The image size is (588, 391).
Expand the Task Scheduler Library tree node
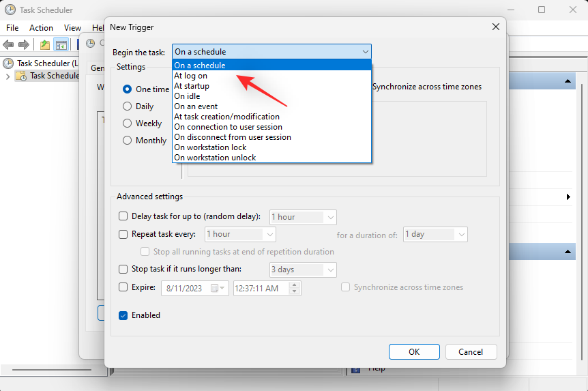(8, 76)
